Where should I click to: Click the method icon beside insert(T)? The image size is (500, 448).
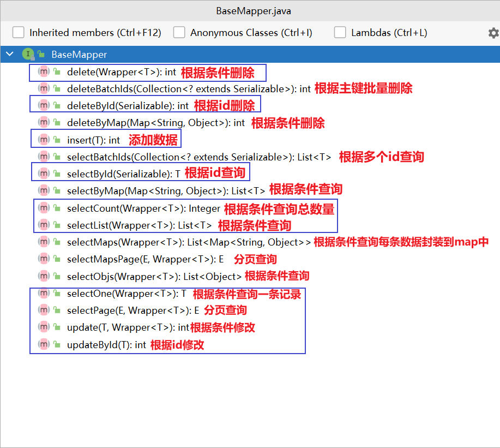coord(44,140)
